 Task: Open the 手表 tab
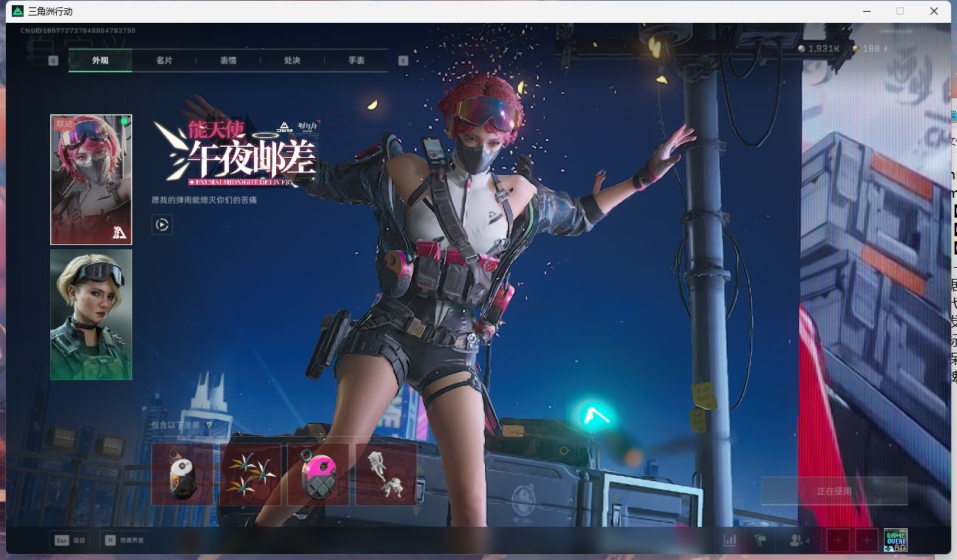click(357, 61)
